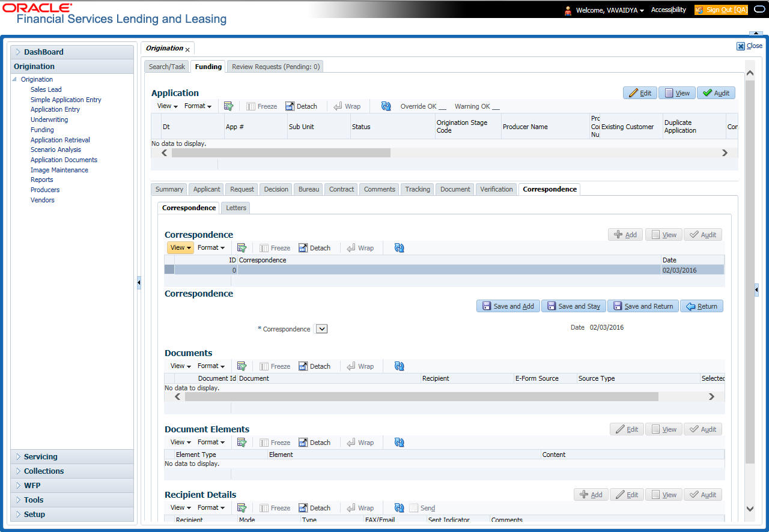Collapse the Origination tree node
The height and width of the screenshot is (532, 769).
pos(15,79)
